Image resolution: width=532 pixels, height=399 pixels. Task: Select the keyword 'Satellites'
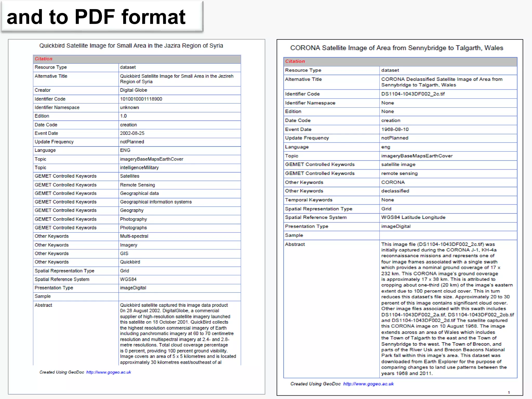(x=130, y=176)
